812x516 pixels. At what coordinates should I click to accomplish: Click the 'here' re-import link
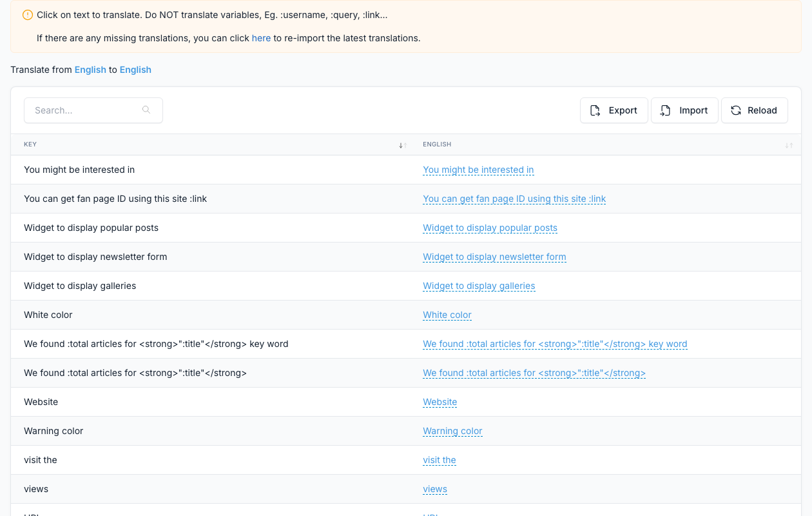point(261,38)
